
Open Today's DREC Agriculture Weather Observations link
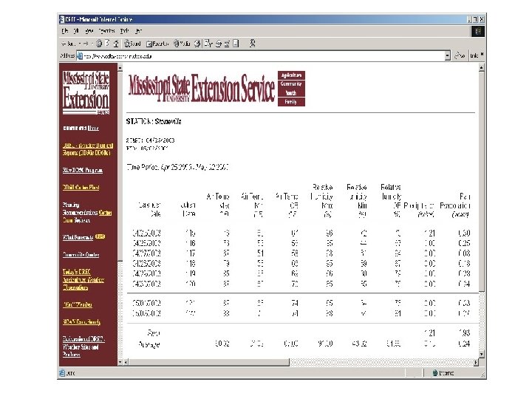tap(83, 280)
